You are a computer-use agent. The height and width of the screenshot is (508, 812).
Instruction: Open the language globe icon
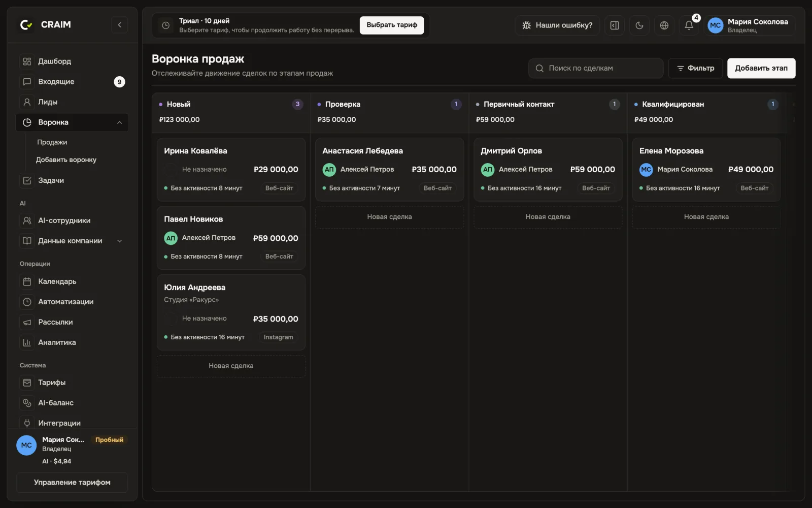click(x=664, y=25)
